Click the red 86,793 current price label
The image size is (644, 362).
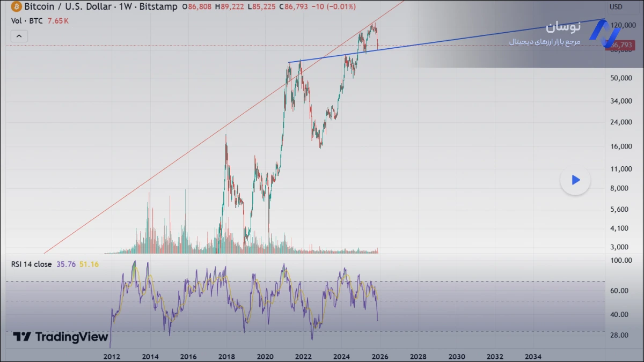coord(620,45)
